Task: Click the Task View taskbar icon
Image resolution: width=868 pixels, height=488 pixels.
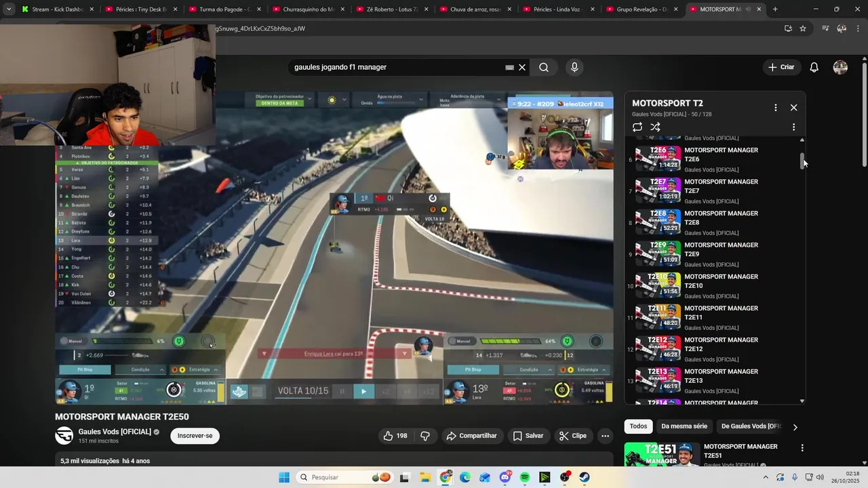Action: (x=405, y=477)
